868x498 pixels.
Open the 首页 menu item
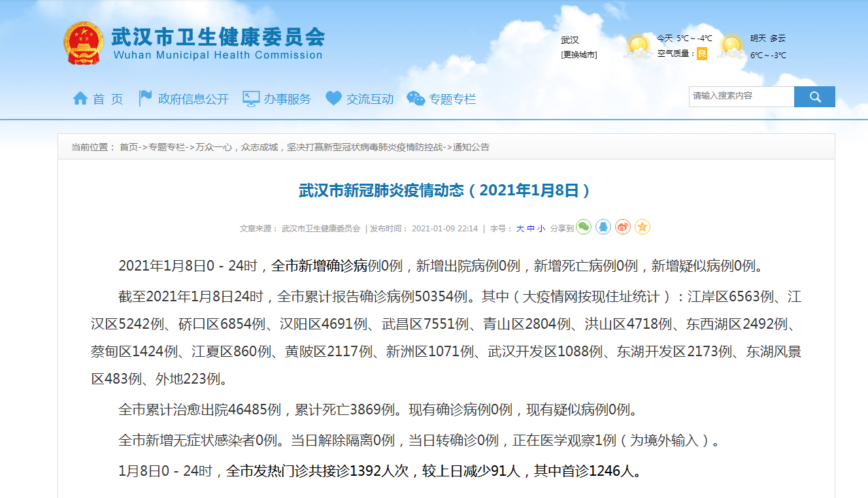click(108, 99)
